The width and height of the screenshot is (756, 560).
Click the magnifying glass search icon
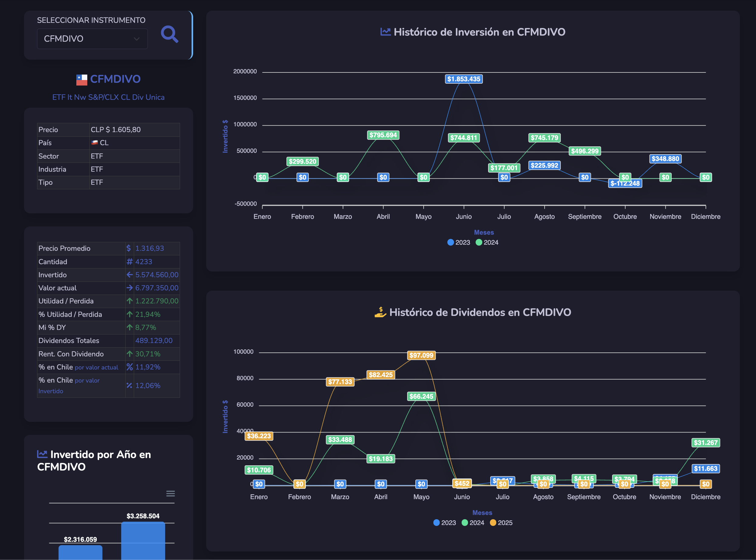(x=169, y=34)
